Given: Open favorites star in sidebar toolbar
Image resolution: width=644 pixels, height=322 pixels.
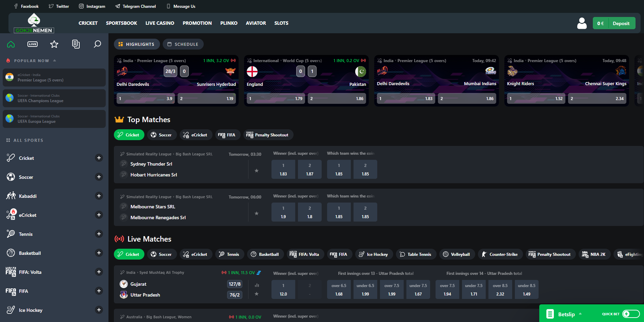Looking at the screenshot, I should (x=54, y=44).
